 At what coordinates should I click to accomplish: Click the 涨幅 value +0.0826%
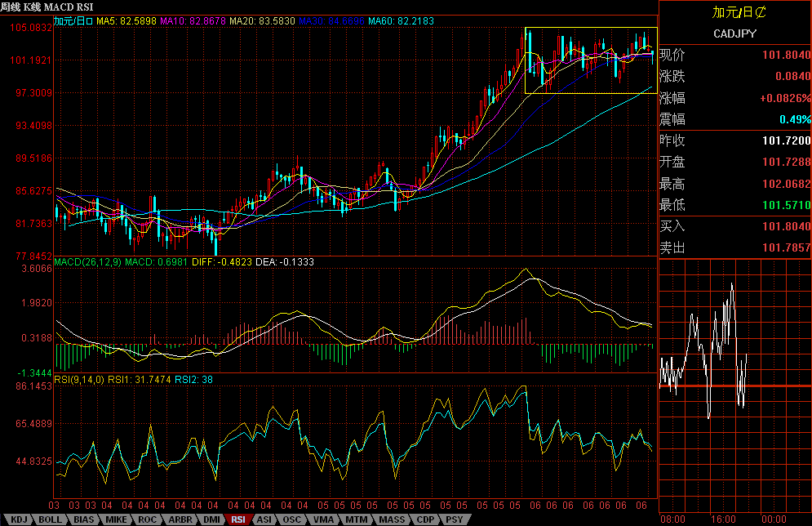785,99
